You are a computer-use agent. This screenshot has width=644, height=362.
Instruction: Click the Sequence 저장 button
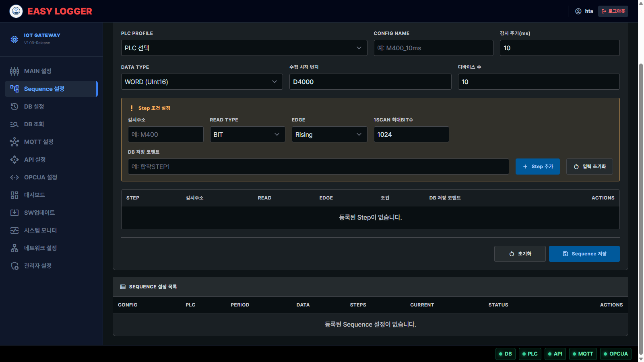click(584, 254)
